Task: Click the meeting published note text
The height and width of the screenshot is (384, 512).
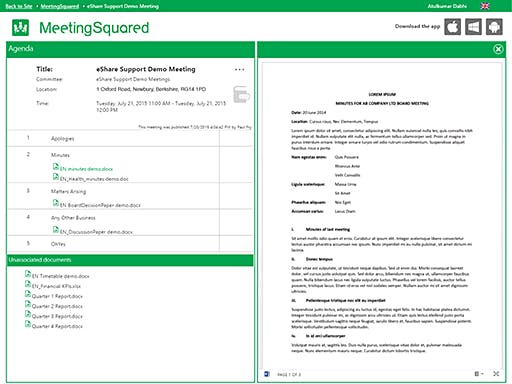Action: pos(195,127)
